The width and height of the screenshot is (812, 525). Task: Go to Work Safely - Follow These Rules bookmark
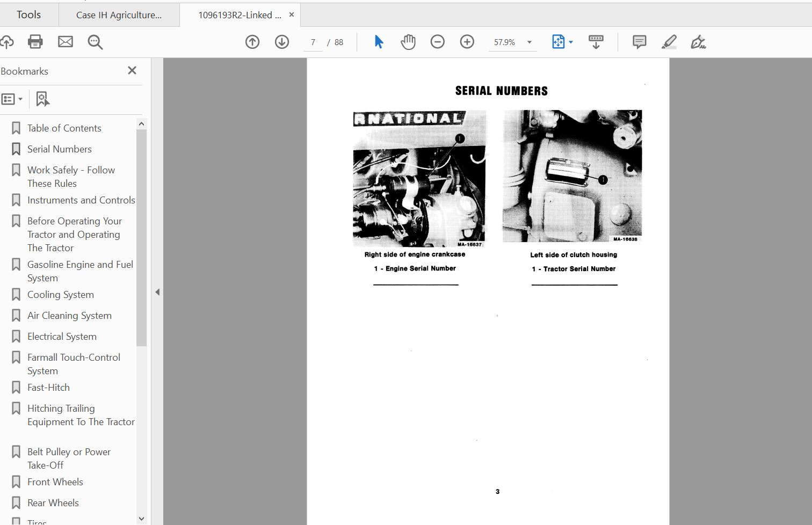pyautogui.click(x=71, y=177)
